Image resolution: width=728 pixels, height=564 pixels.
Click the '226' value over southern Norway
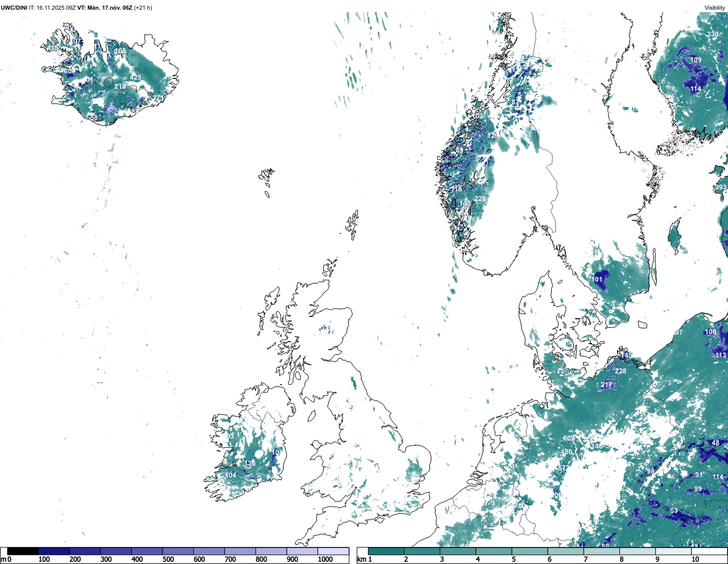pyautogui.click(x=481, y=199)
